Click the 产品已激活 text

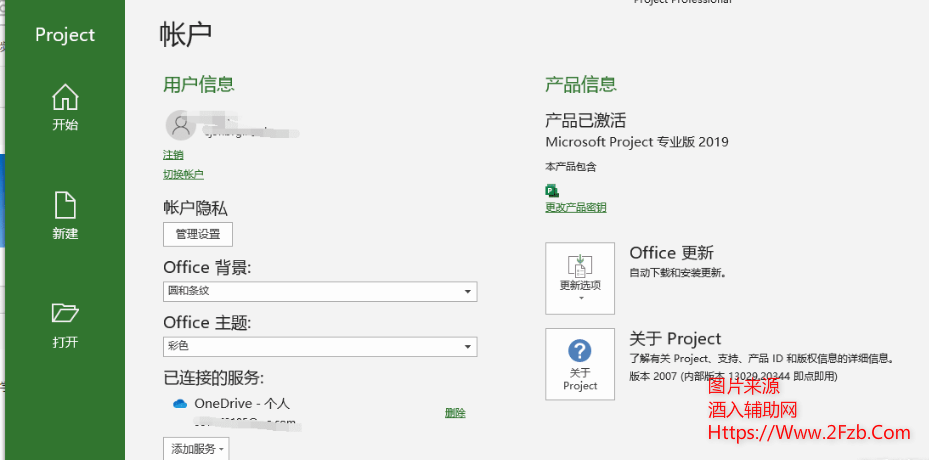[x=585, y=121]
